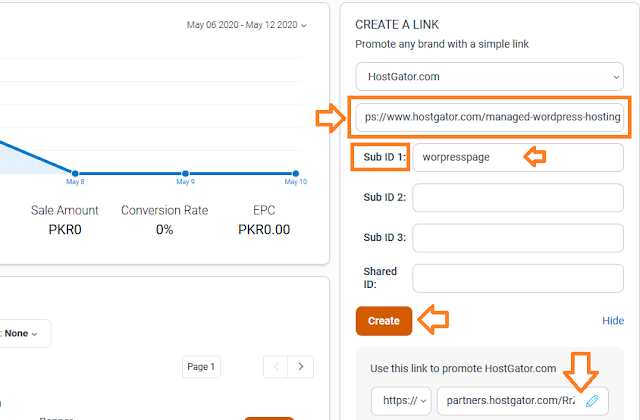Viewport: 640px width, 420px height.
Task: Click the EPC PKR0.00 value
Action: (x=264, y=230)
